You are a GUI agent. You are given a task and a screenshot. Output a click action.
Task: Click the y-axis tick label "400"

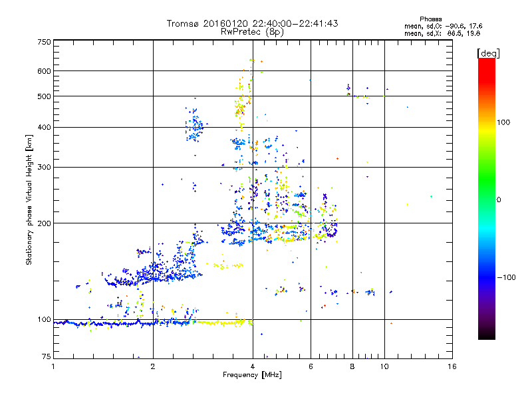click(44, 127)
